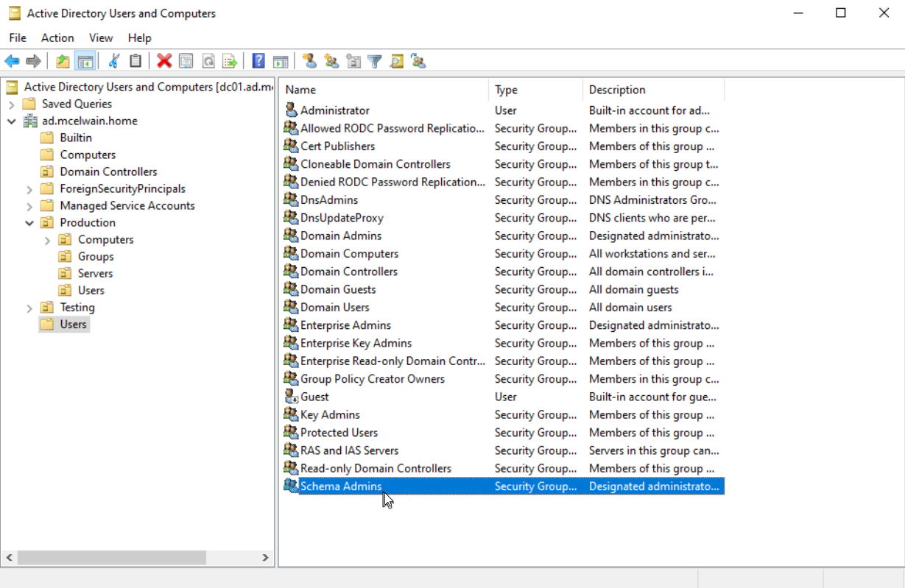Open the Filter options funnel icon
This screenshot has height=588, width=905.
tap(375, 61)
